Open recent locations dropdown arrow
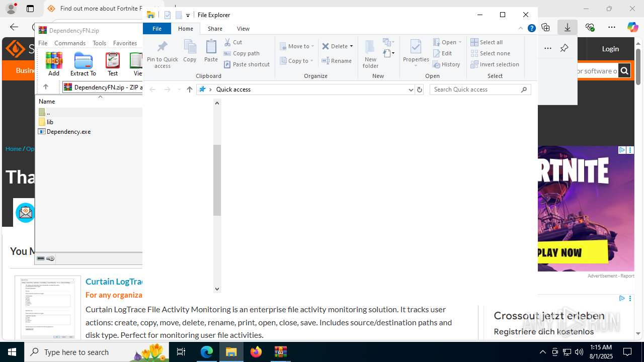644x362 pixels. pyautogui.click(x=179, y=89)
